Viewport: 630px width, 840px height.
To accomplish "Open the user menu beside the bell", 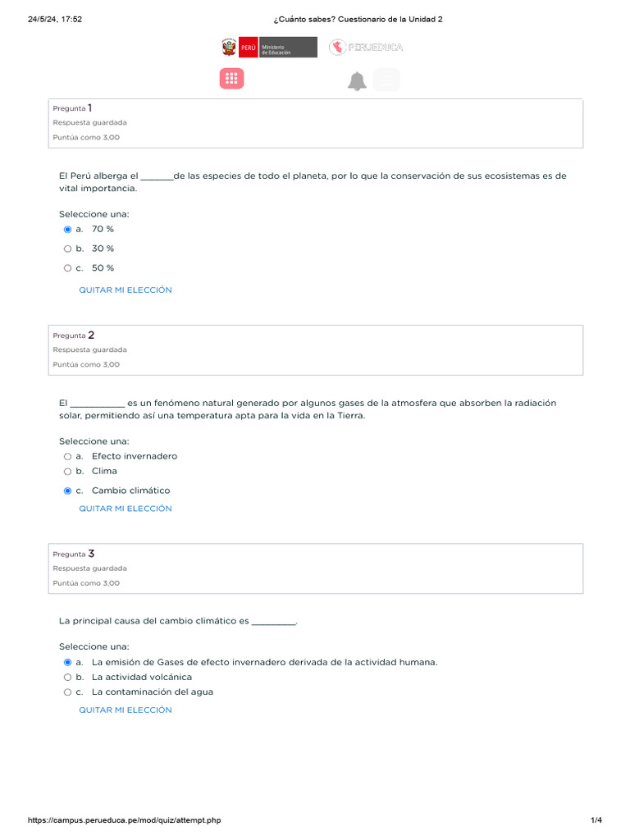I will point(386,80).
